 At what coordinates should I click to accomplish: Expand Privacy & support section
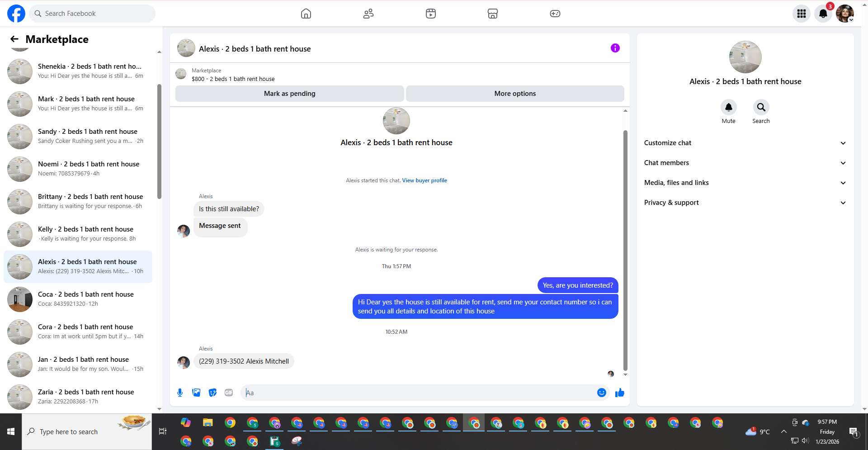pyautogui.click(x=745, y=203)
